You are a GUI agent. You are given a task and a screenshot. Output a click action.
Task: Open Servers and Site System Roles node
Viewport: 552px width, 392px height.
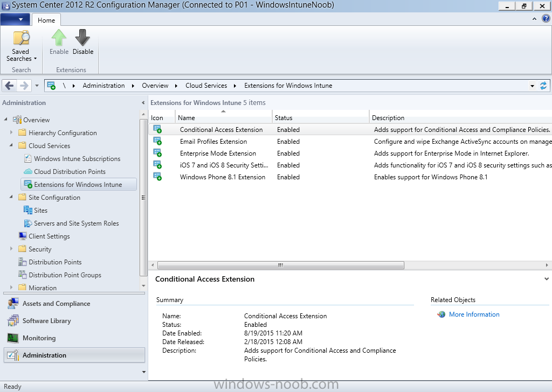pos(77,223)
